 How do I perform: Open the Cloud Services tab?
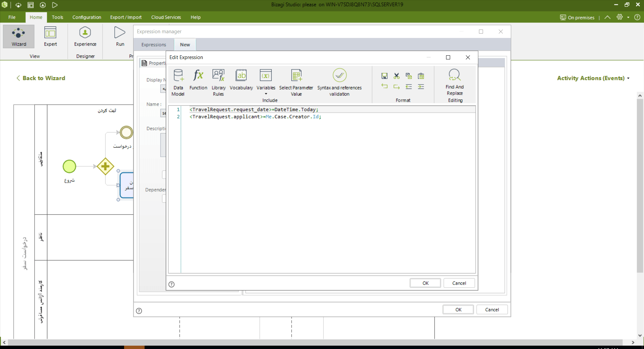pos(166,17)
